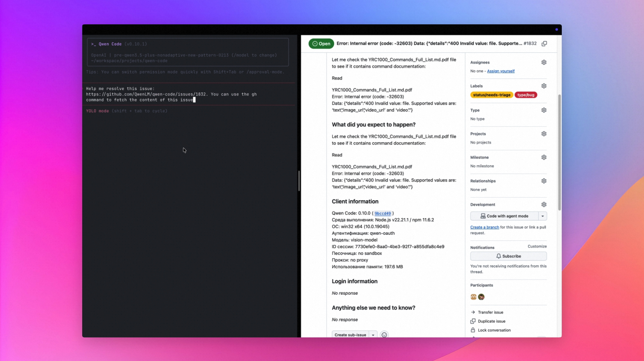The height and width of the screenshot is (361, 644).
Task: Click the orange status/needs-triage label
Action: (492, 95)
